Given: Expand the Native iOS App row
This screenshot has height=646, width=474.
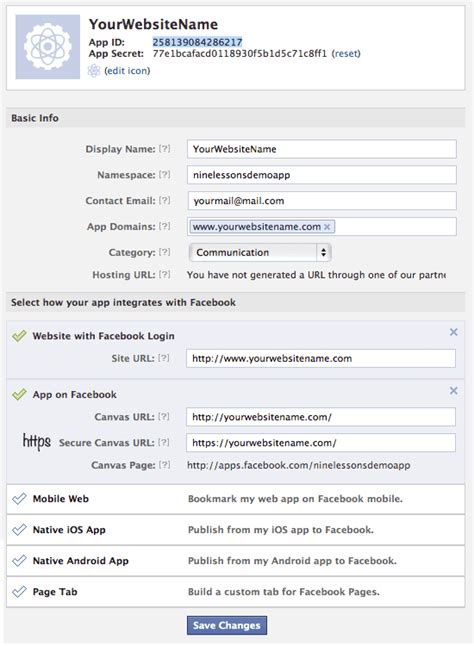Looking at the screenshot, I should coord(236,530).
